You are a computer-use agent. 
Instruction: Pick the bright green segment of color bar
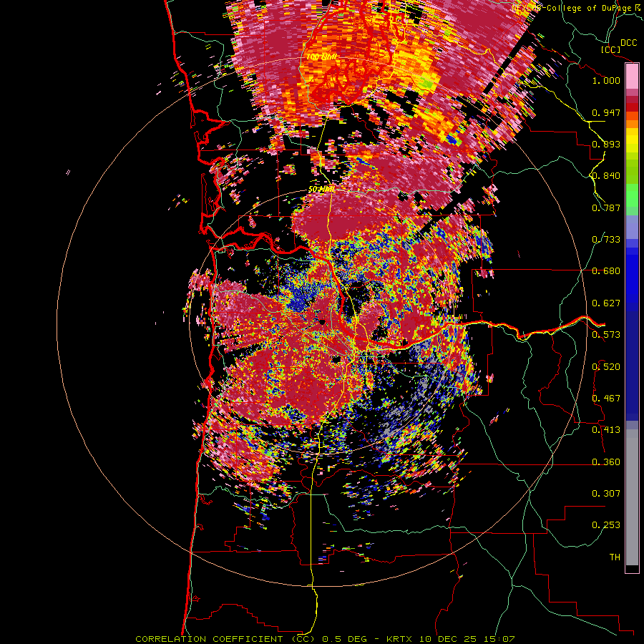point(632,195)
